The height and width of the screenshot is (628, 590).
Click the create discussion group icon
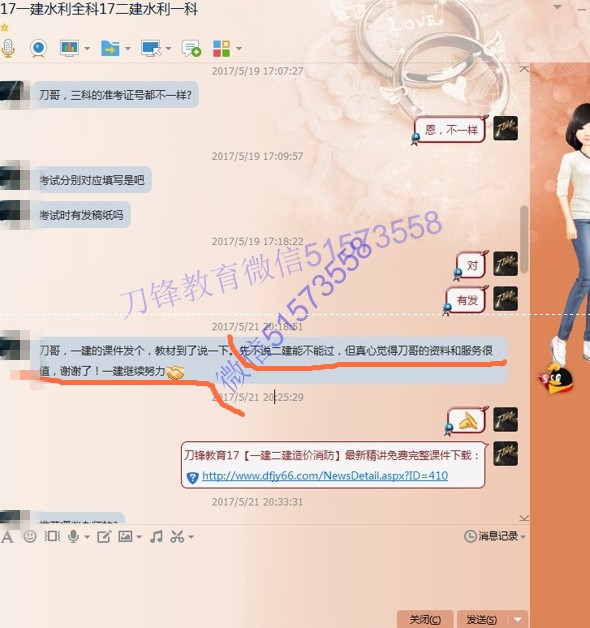point(191,48)
